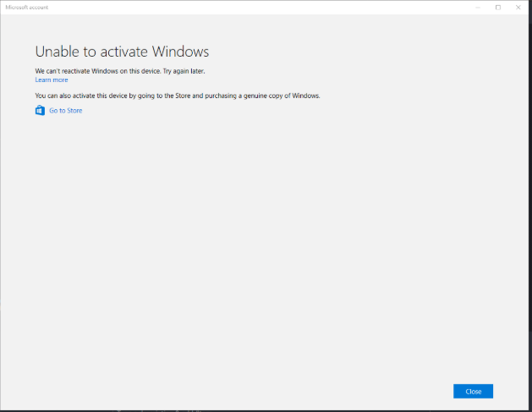
Task: Maximize the Microsoft account window
Action: click(x=498, y=8)
